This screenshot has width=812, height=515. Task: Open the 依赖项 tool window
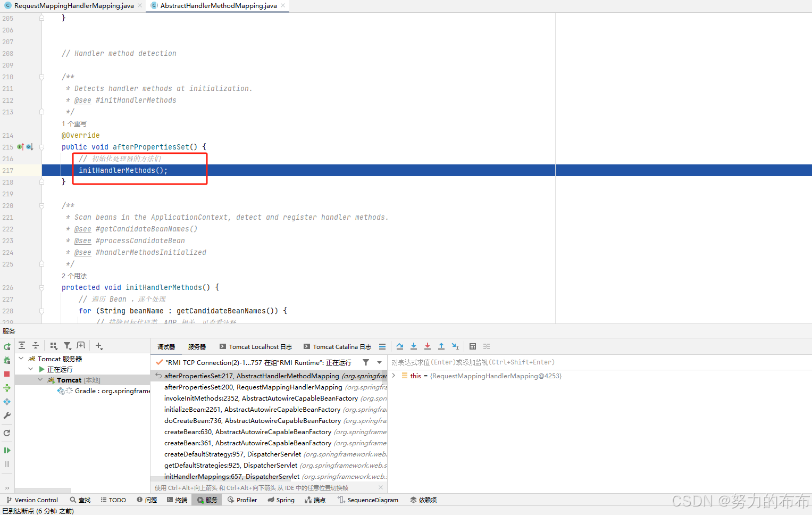[423, 500]
